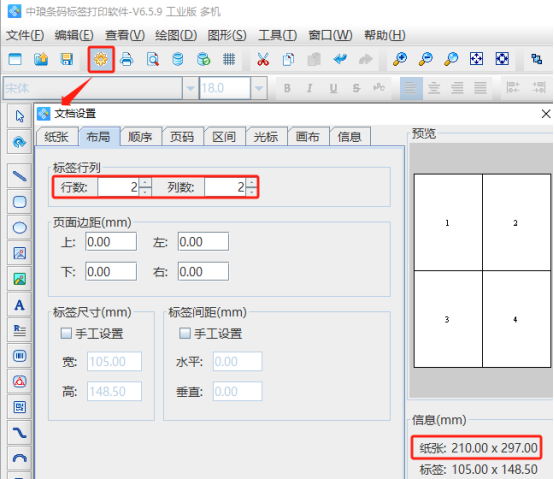Enable manual setting for label spacing

[x=185, y=333]
